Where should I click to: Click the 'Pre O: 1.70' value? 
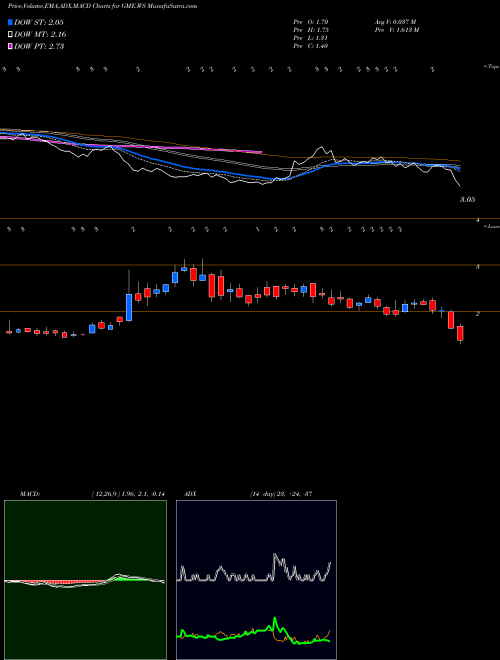311,21
